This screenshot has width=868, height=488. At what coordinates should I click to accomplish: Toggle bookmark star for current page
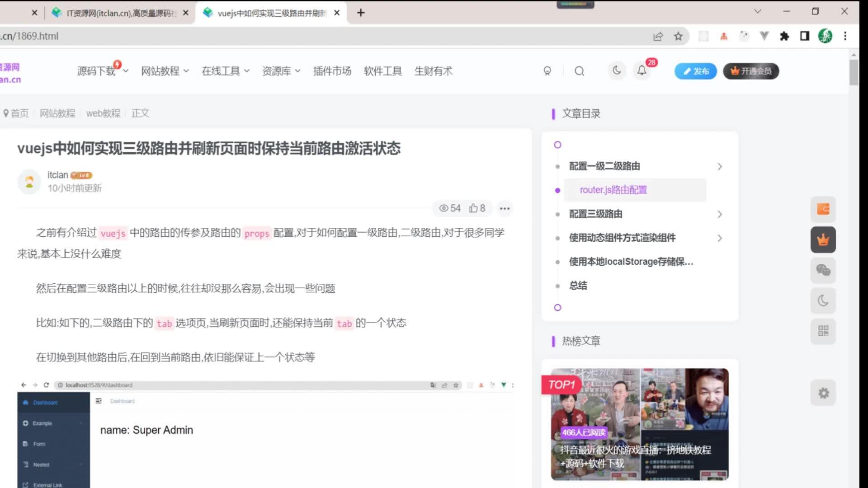tap(678, 36)
